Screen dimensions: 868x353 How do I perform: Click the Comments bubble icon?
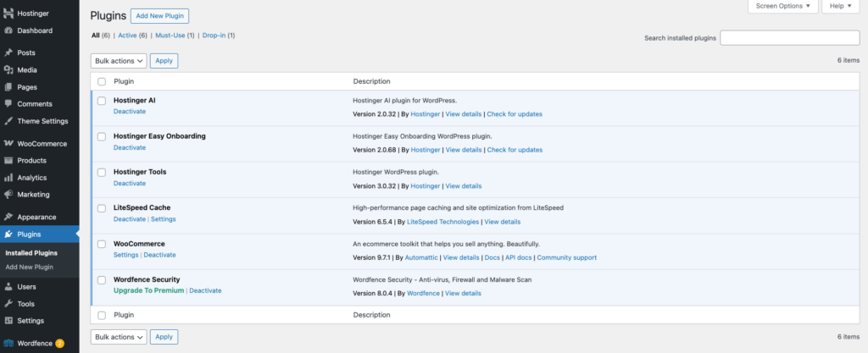coord(8,104)
